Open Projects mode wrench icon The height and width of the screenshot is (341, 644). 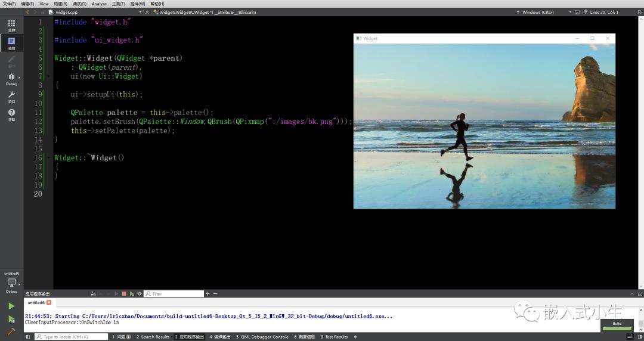coord(11,95)
